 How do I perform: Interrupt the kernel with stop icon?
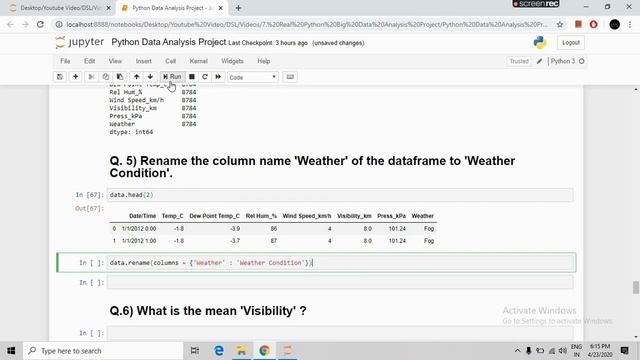[191, 77]
